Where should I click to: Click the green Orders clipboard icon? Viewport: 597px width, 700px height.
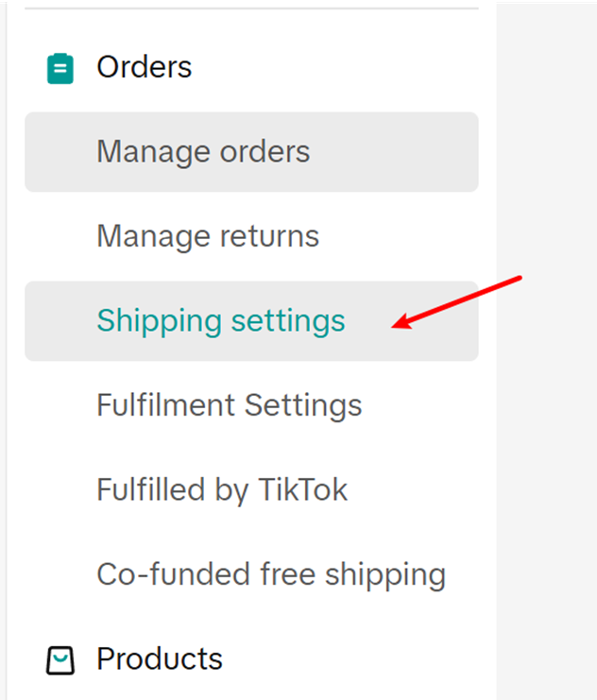60,68
